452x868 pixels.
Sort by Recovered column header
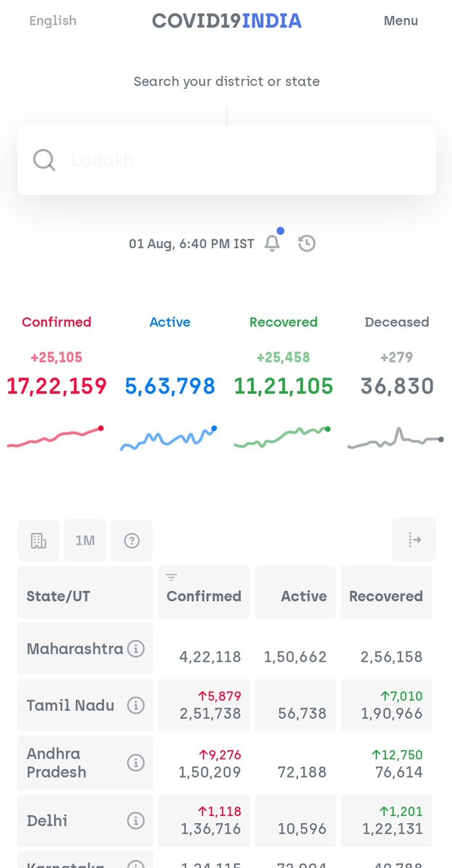[x=386, y=592]
